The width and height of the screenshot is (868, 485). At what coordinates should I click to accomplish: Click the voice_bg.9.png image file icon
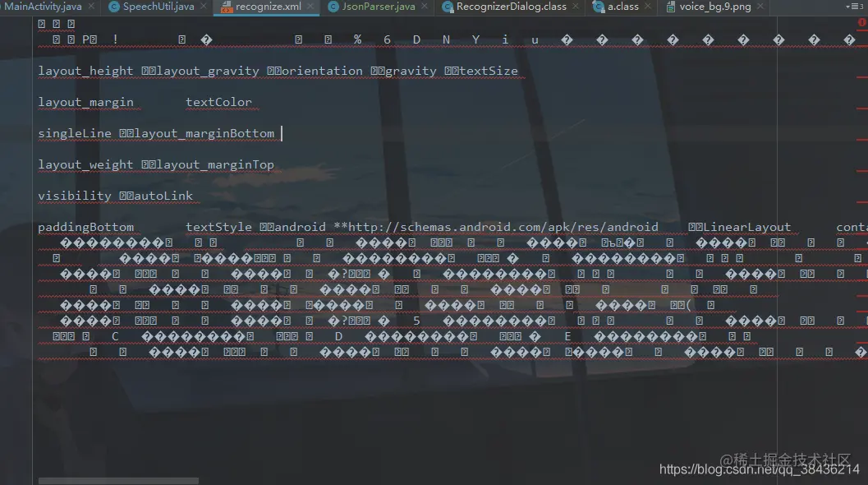670,7
